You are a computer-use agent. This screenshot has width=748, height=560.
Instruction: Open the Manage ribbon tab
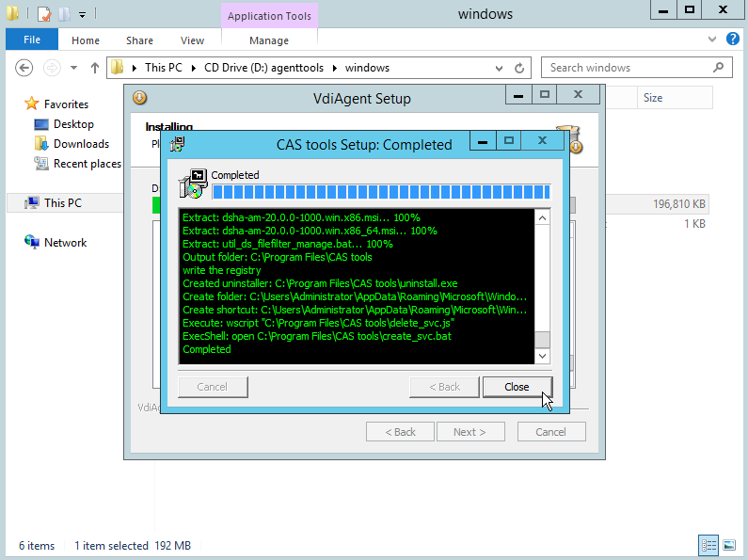269,40
